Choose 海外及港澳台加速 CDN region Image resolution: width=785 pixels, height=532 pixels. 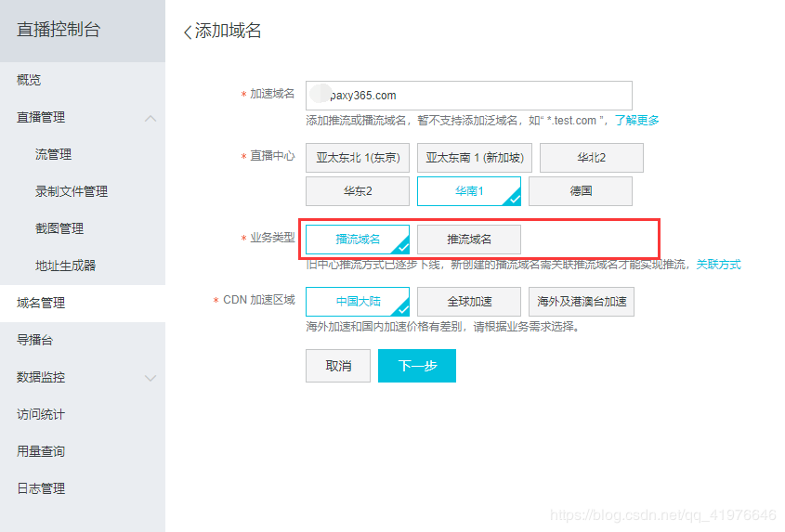582,302
